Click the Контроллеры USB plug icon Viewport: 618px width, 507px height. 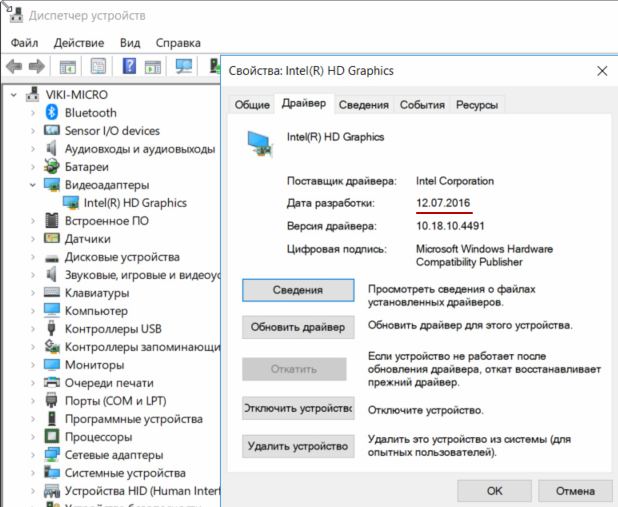click(51, 328)
